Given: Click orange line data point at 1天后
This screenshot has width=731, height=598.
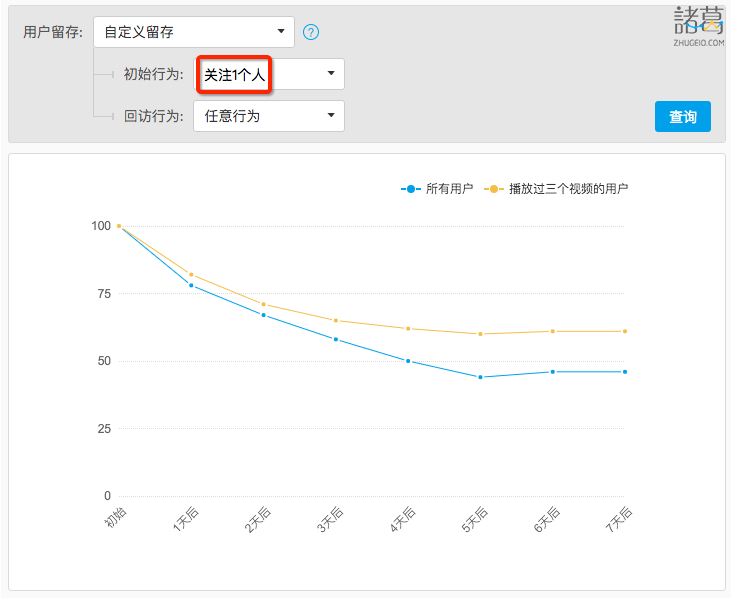Looking at the screenshot, I should [191, 274].
